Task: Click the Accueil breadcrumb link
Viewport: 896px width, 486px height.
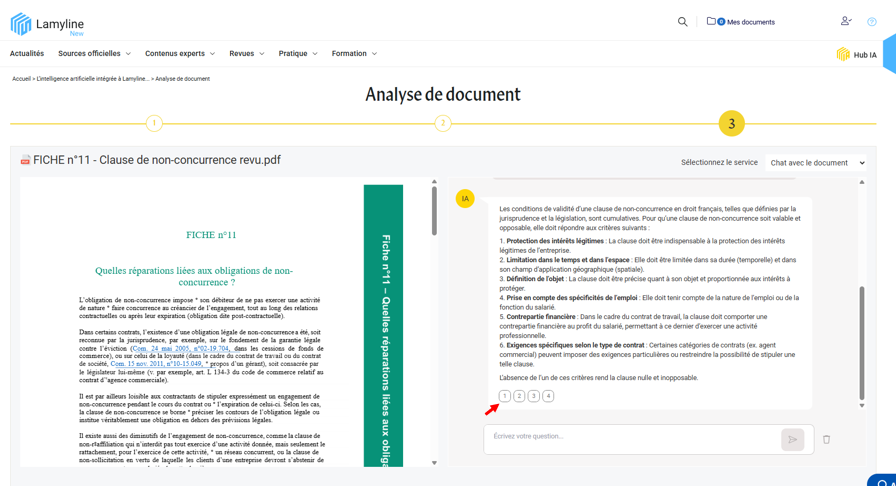Action: pos(21,79)
